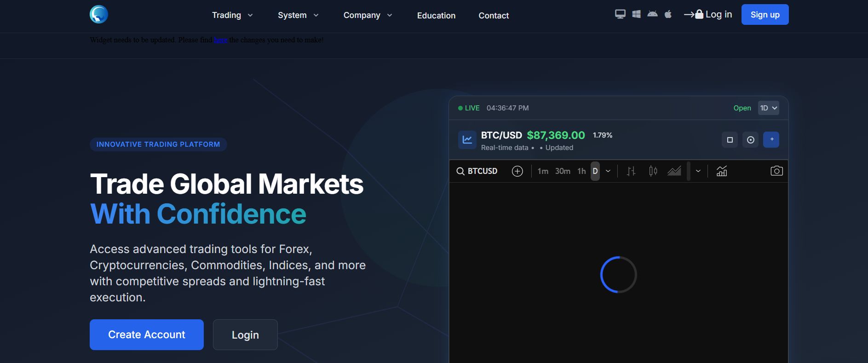Select the bar chart style icon

tap(631, 171)
